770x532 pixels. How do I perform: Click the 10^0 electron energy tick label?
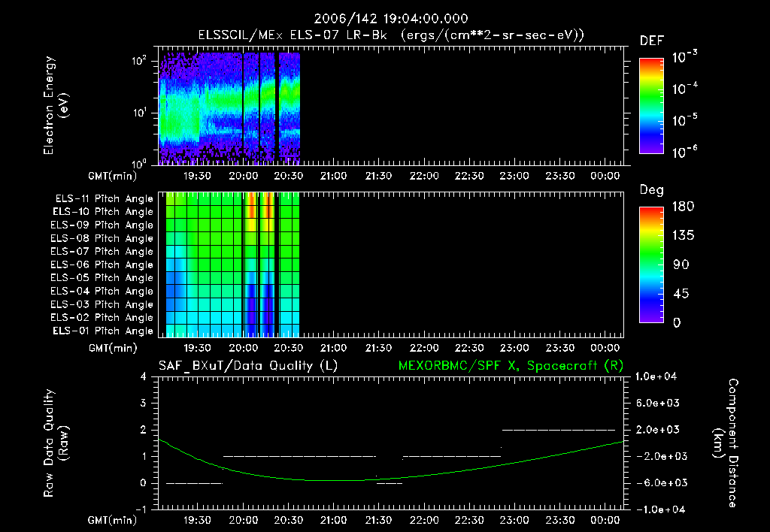pos(139,163)
